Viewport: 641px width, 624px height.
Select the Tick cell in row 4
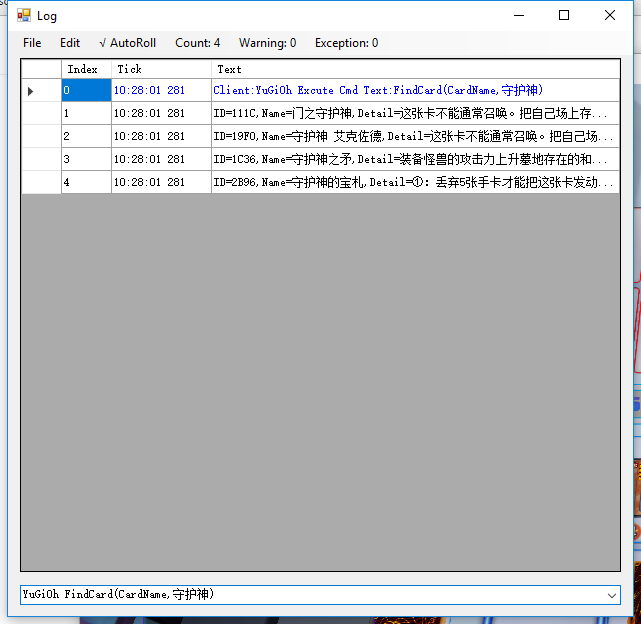pyautogui.click(x=161, y=182)
